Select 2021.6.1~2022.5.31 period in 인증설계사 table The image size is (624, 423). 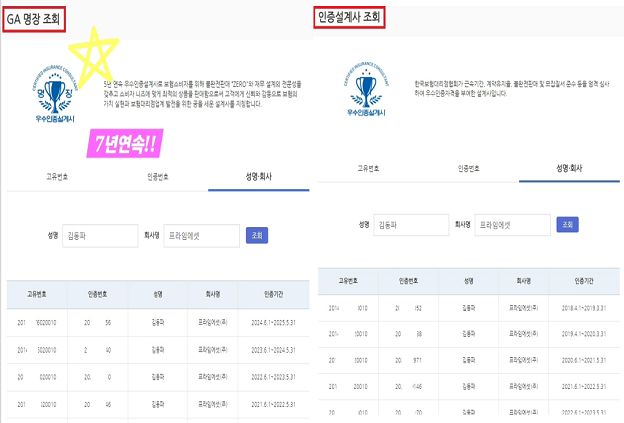tap(584, 386)
